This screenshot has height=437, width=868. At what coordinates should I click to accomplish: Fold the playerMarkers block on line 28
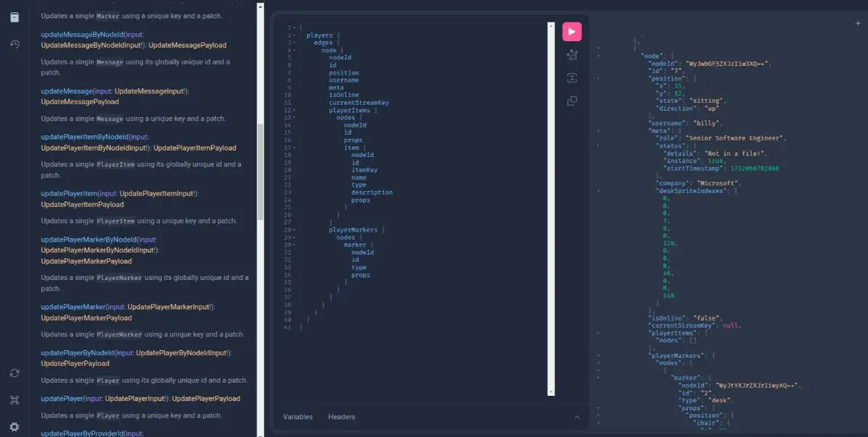pyautogui.click(x=294, y=230)
